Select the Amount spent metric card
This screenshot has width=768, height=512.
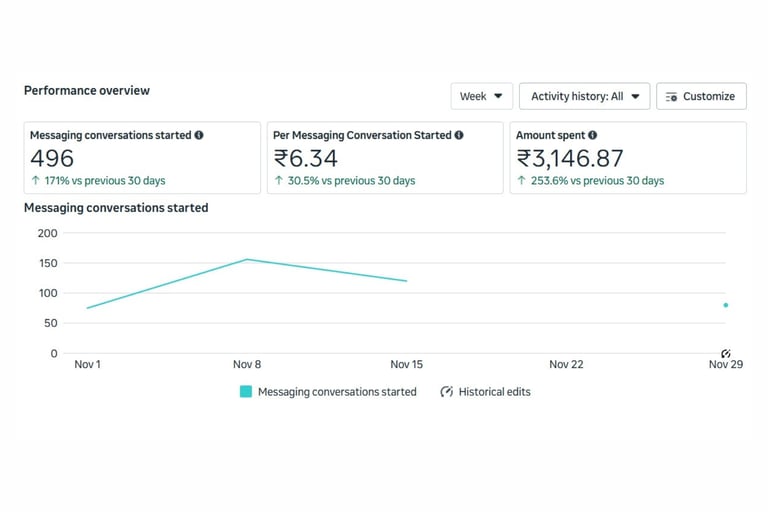pos(628,158)
